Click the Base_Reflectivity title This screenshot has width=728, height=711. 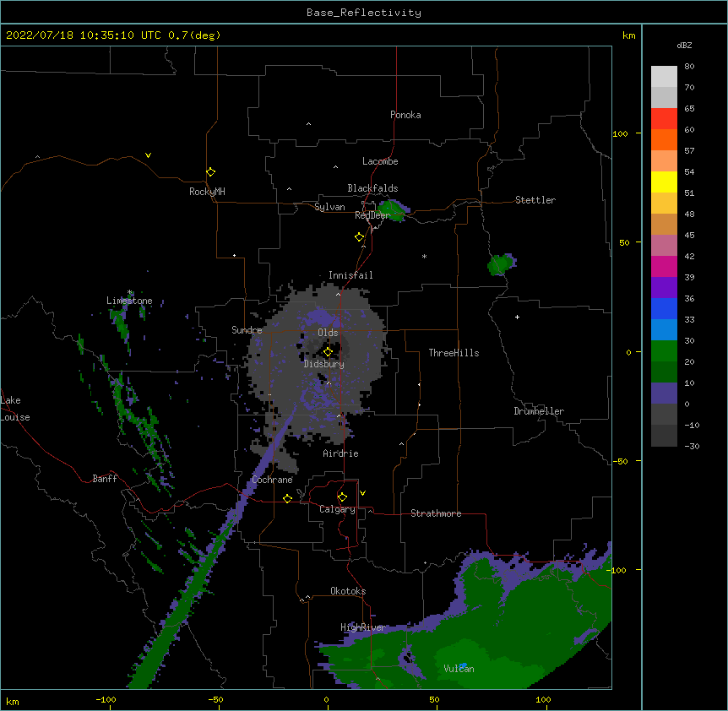click(x=364, y=13)
